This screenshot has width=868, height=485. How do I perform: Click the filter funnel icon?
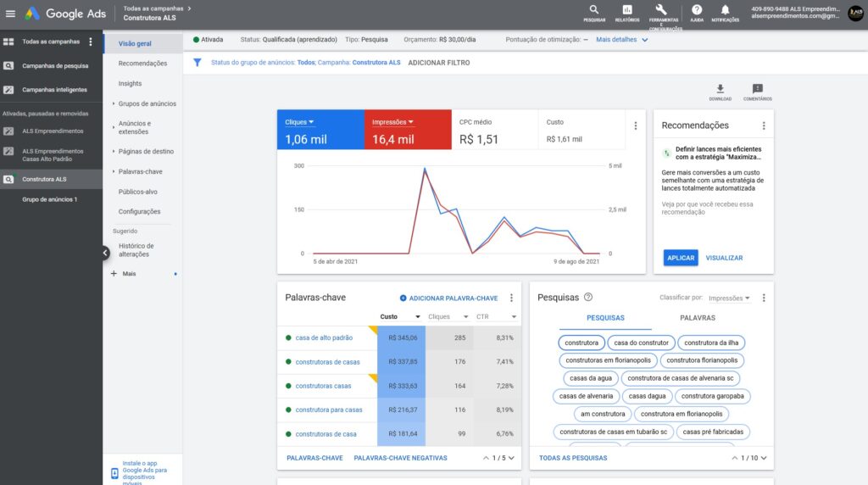coord(197,63)
